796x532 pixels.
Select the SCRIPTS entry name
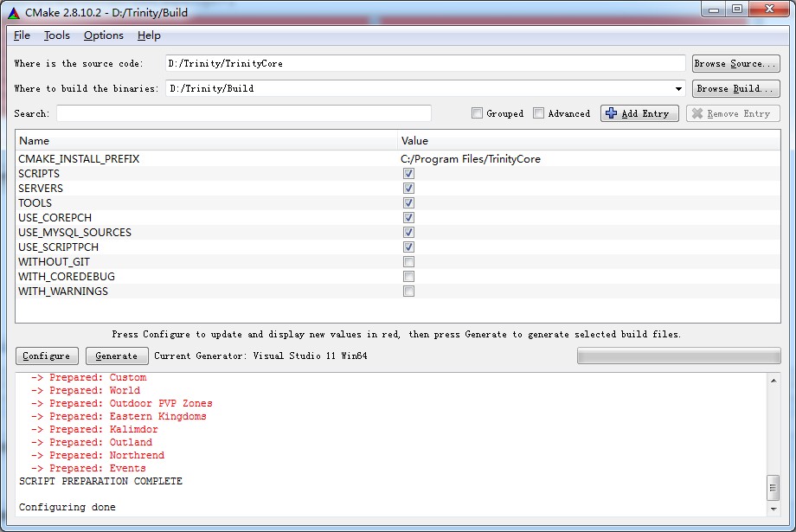point(39,174)
